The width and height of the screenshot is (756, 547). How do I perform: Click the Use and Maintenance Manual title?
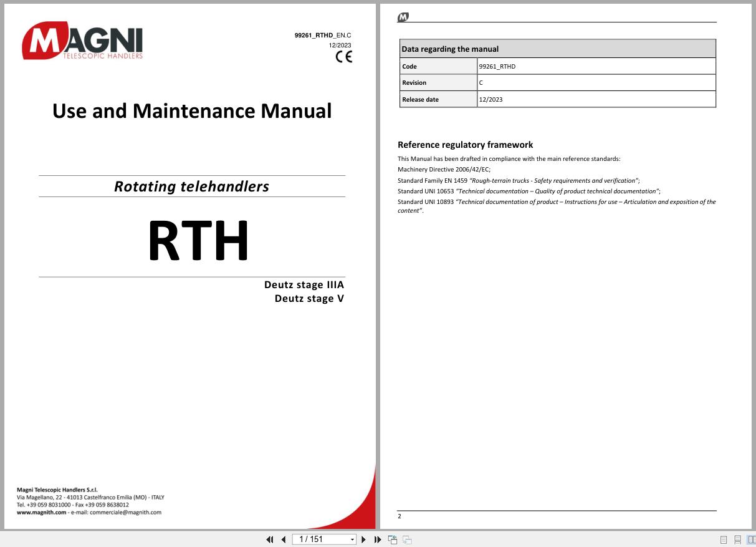[x=192, y=111]
